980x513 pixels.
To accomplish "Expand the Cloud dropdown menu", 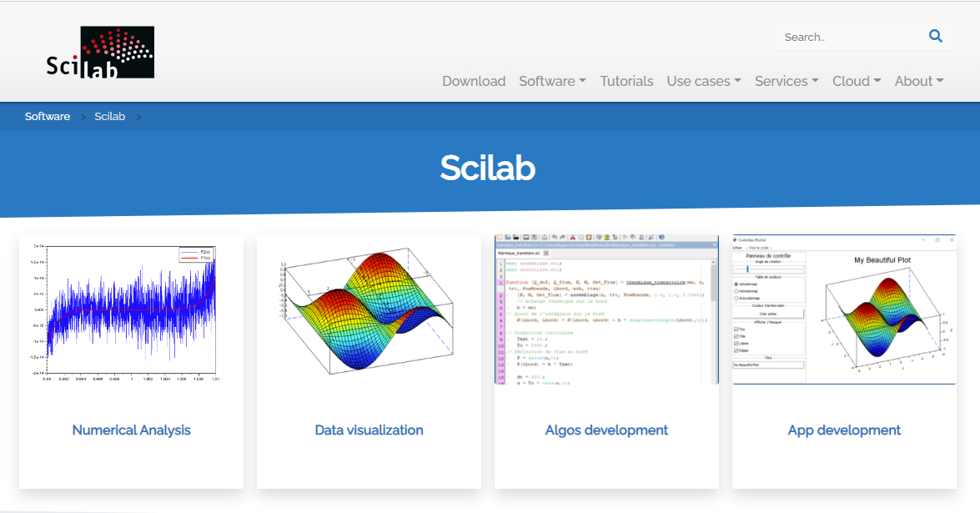I will point(857,81).
